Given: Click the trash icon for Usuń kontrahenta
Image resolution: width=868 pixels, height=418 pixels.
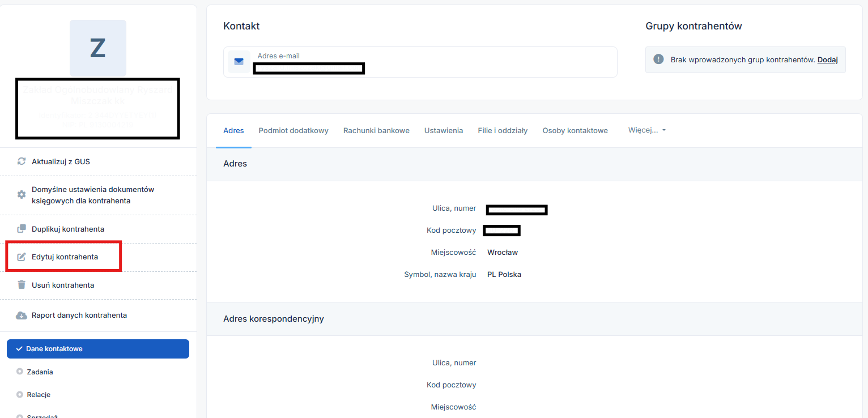Looking at the screenshot, I should click(22, 285).
